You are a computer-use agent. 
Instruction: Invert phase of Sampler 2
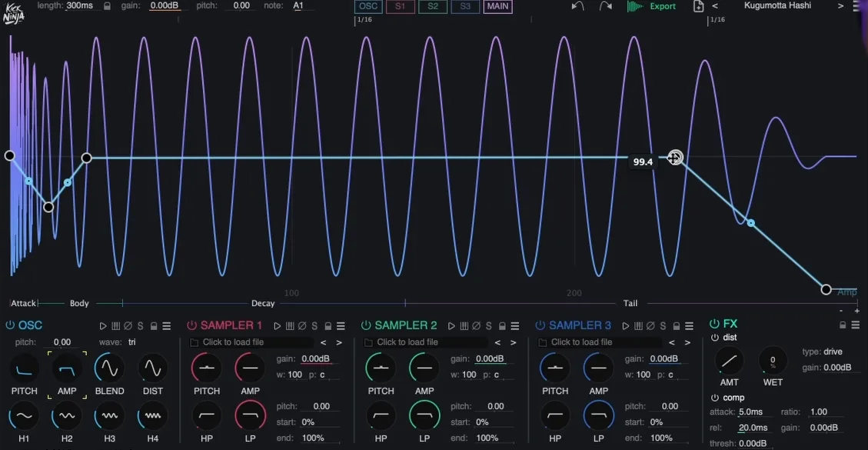476,326
